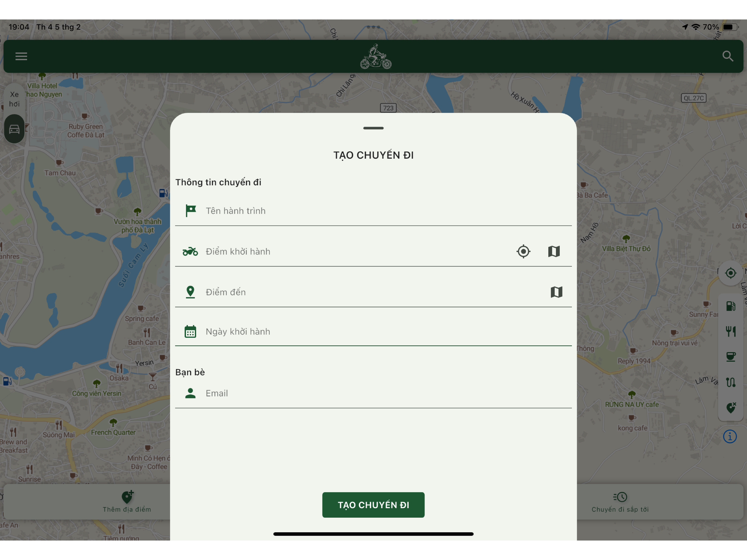The width and height of the screenshot is (747, 560).
Task: Tap the iOS home indicator bar
Action: [x=373, y=534]
